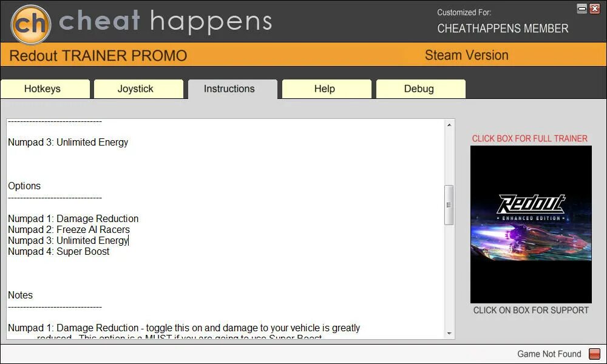607x364 pixels.
Task: Click the minimize icon in the title bar
Action: click(x=581, y=8)
